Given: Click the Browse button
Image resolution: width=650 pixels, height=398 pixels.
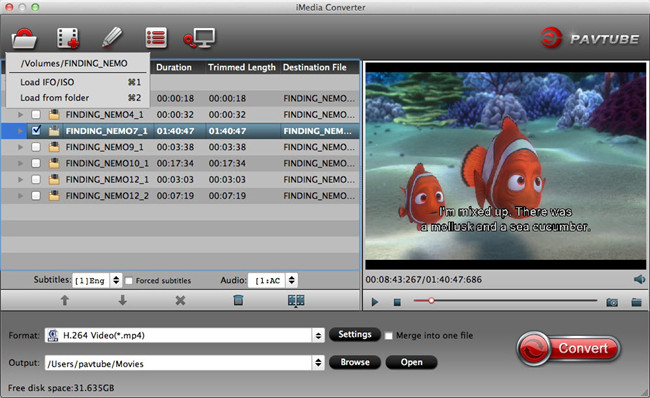Looking at the screenshot, I should click(355, 362).
